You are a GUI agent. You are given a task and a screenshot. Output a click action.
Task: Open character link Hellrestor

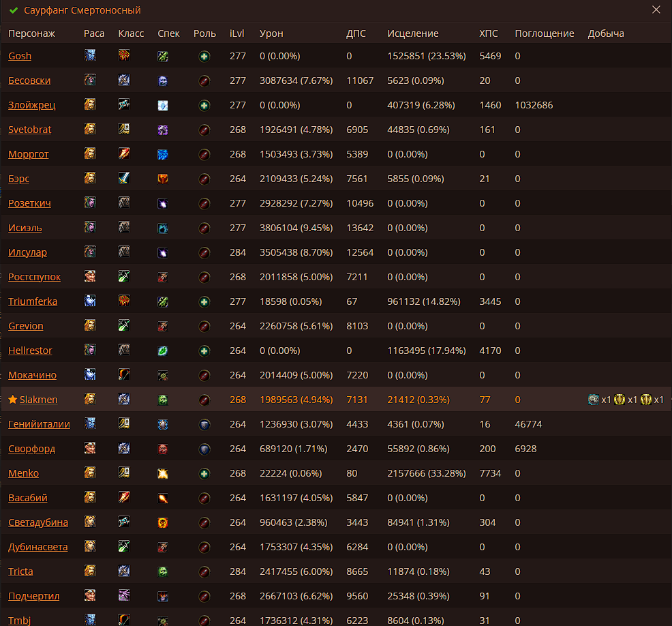(30, 351)
